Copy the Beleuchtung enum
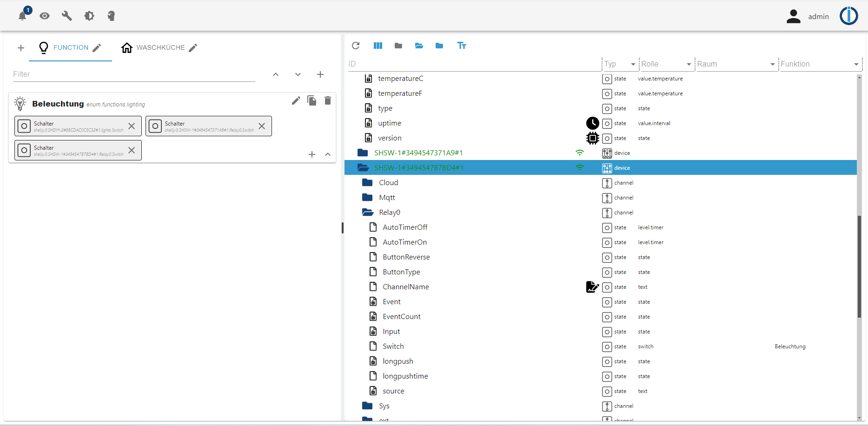 click(x=312, y=100)
